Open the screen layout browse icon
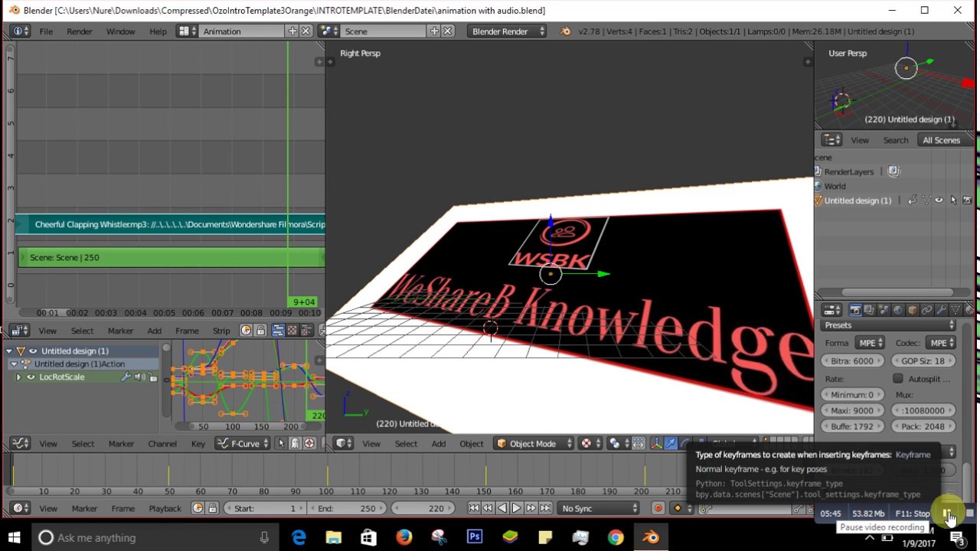 click(187, 31)
